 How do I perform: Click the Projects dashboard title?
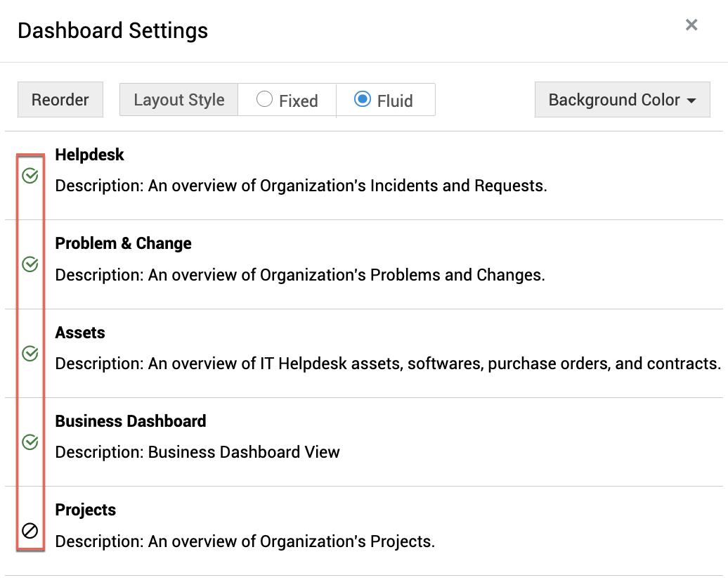point(86,510)
